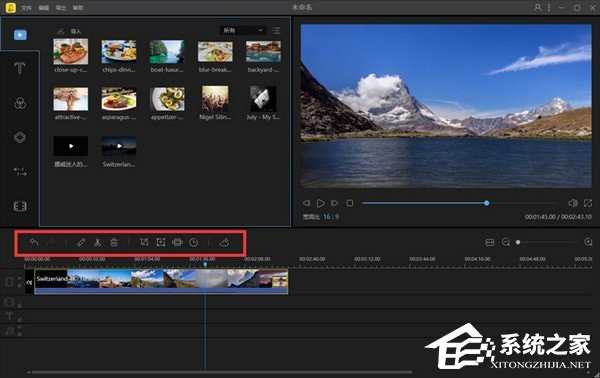Click the Export icon in timeline toolbar

[x=225, y=242]
